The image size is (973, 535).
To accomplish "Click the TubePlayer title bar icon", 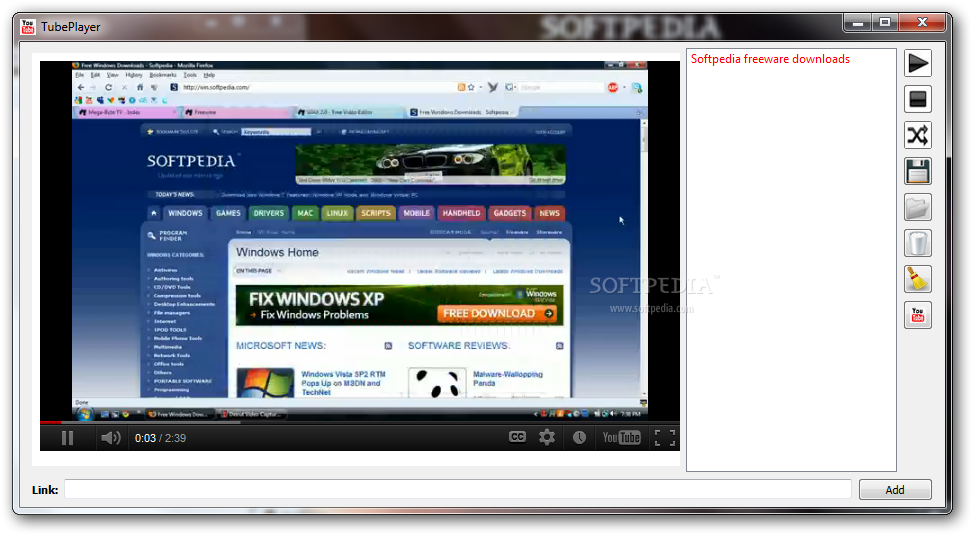I will coord(28,27).
